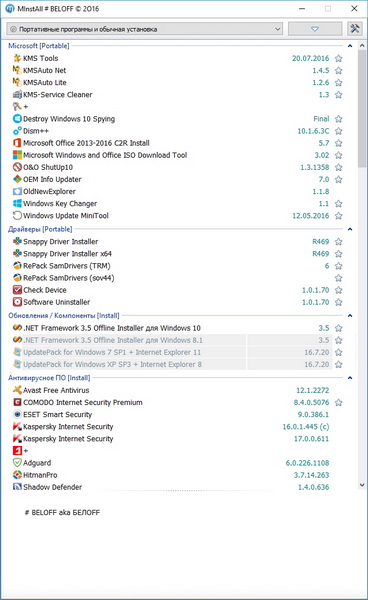Click the vertical scrollbar thumb
Screen dimensions: 368x600
(362, 109)
